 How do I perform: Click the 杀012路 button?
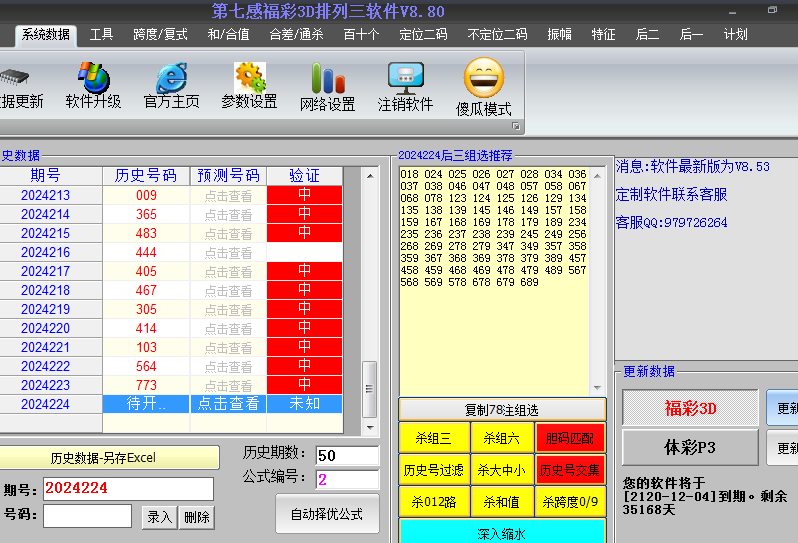point(434,502)
